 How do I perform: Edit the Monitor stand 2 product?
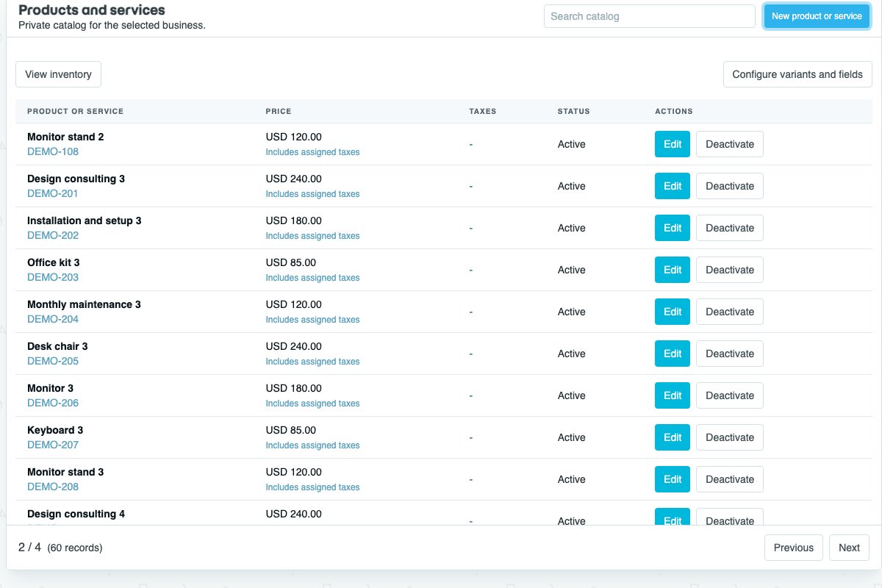673,144
